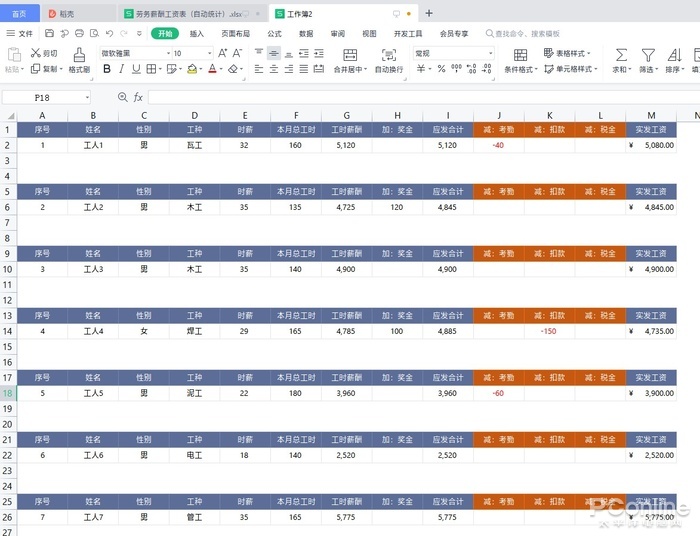Click the fx insert function icon
This screenshot has height=536, width=700.
click(x=138, y=97)
